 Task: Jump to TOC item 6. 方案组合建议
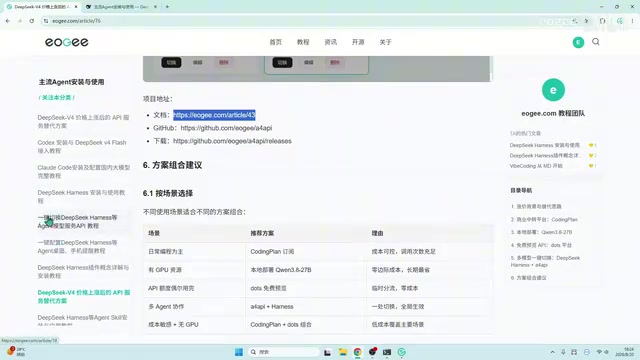(x=529, y=278)
